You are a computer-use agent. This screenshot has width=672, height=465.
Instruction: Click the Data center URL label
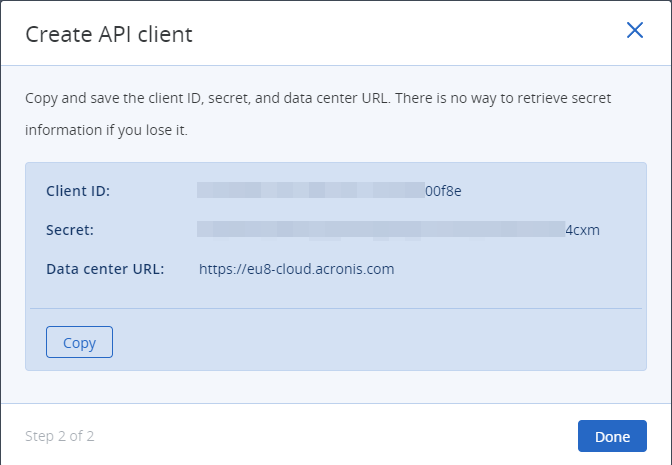coord(112,269)
